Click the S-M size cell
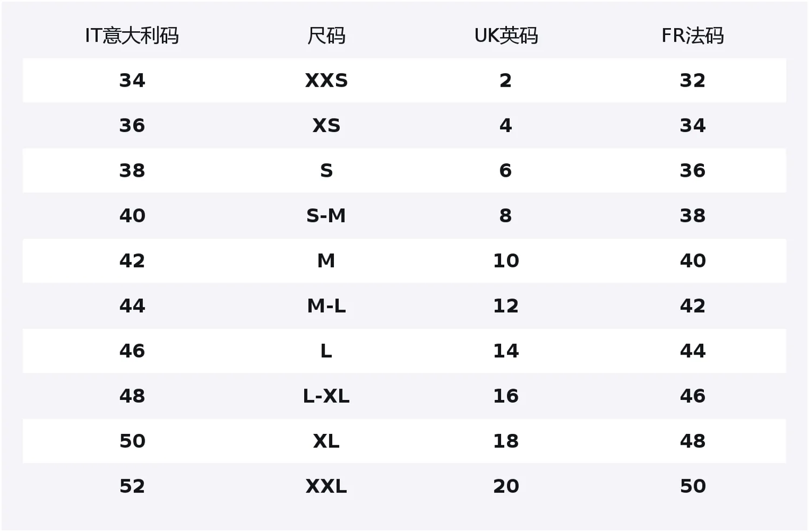This screenshot has width=809, height=532. click(x=326, y=216)
